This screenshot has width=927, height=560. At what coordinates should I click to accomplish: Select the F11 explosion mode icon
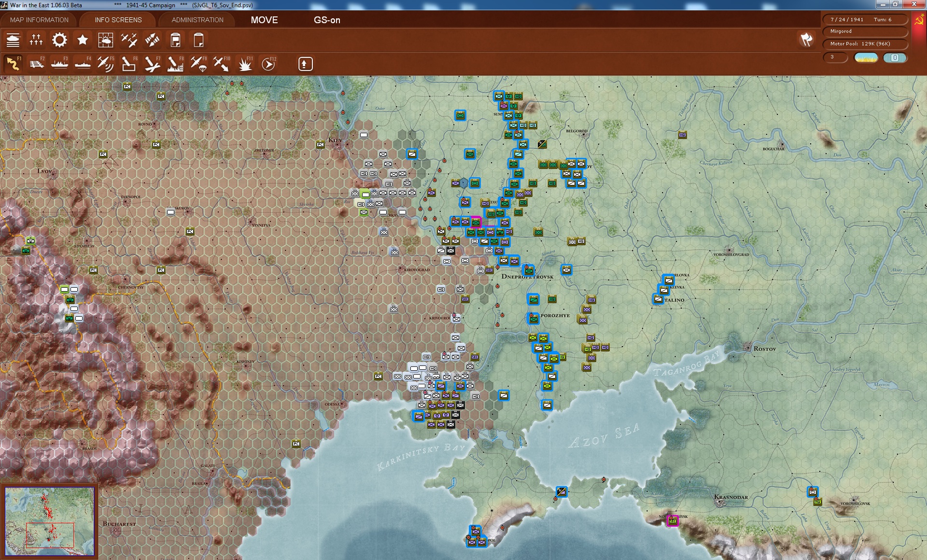(245, 64)
